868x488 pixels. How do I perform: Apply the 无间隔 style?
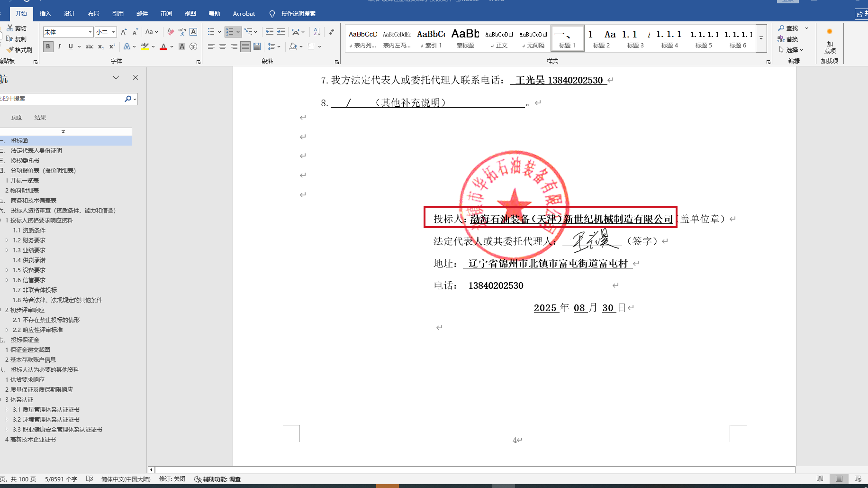tap(533, 38)
